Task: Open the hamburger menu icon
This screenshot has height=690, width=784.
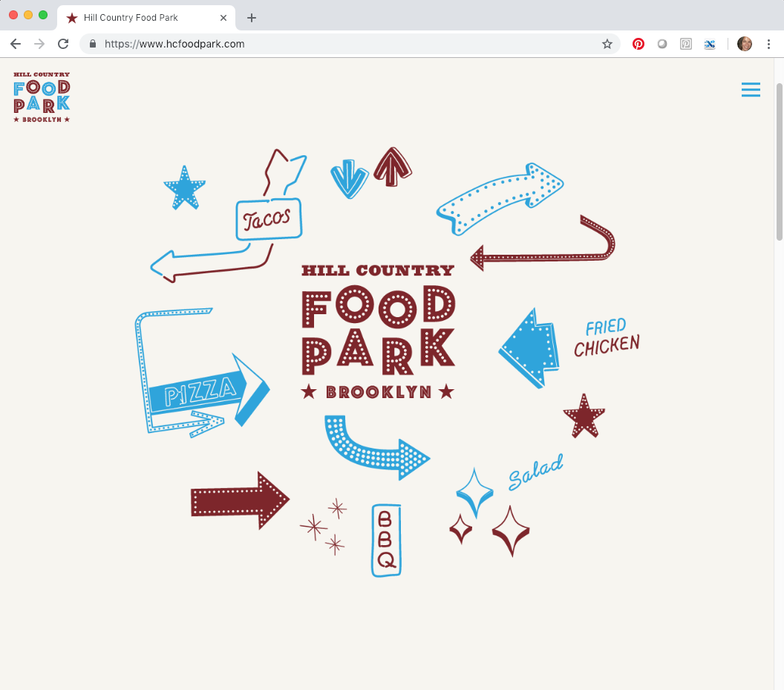Action: [x=751, y=90]
